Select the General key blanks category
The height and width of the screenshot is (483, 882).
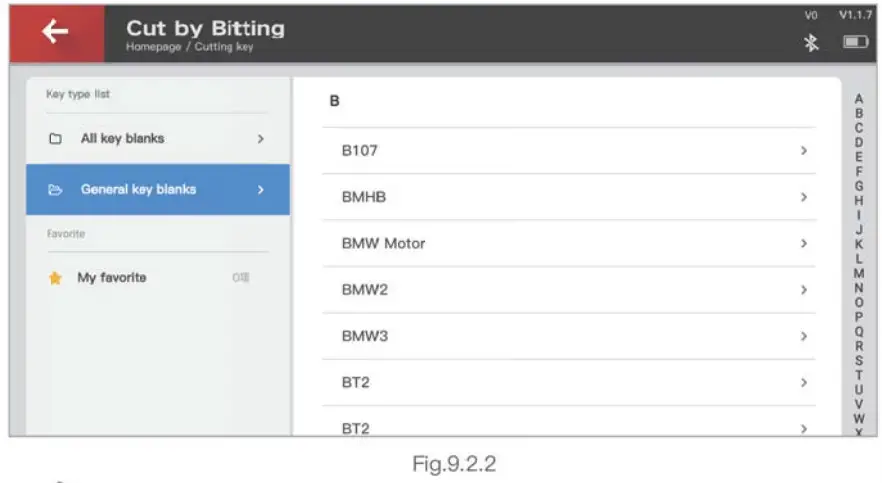138,190
